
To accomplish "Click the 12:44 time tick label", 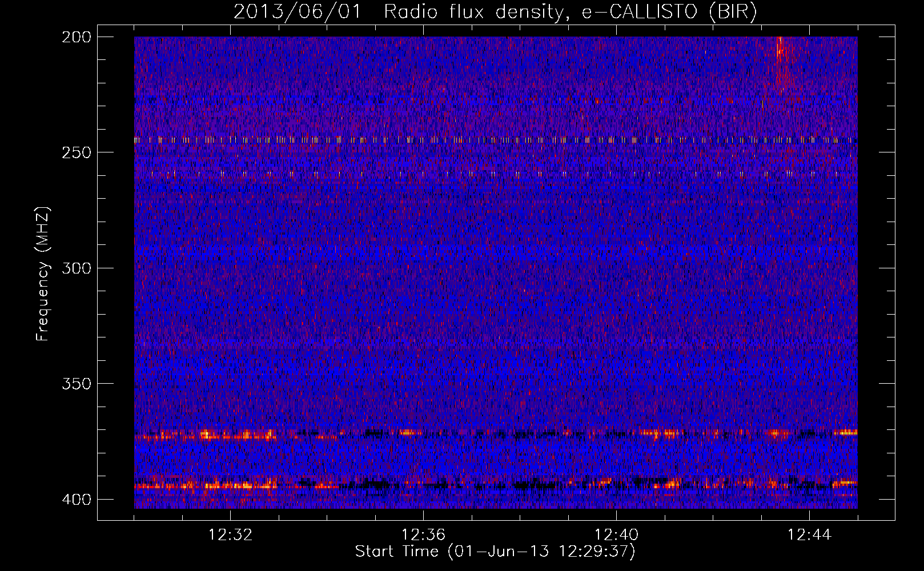I will (809, 535).
